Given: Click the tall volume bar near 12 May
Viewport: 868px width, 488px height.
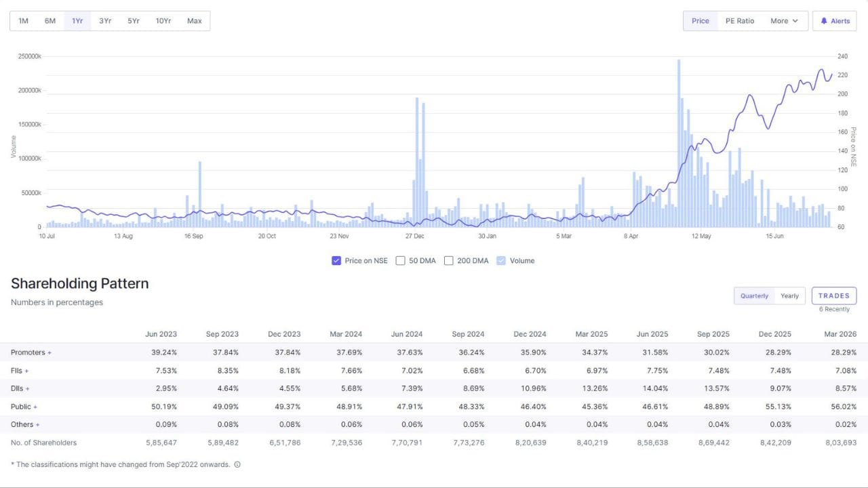Looking at the screenshot, I should (x=679, y=143).
